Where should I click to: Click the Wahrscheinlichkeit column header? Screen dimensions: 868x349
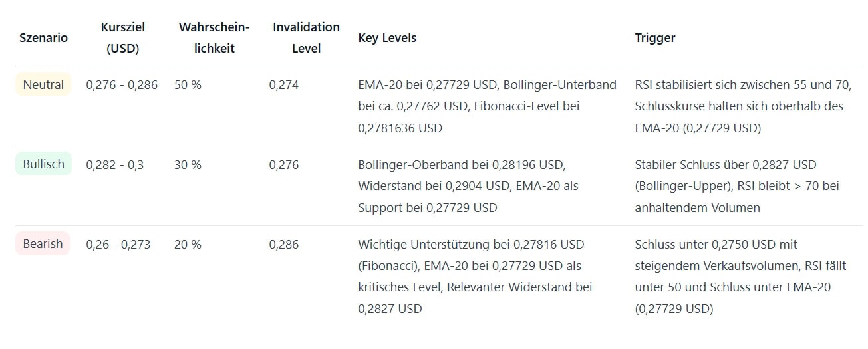tap(214, 38)
